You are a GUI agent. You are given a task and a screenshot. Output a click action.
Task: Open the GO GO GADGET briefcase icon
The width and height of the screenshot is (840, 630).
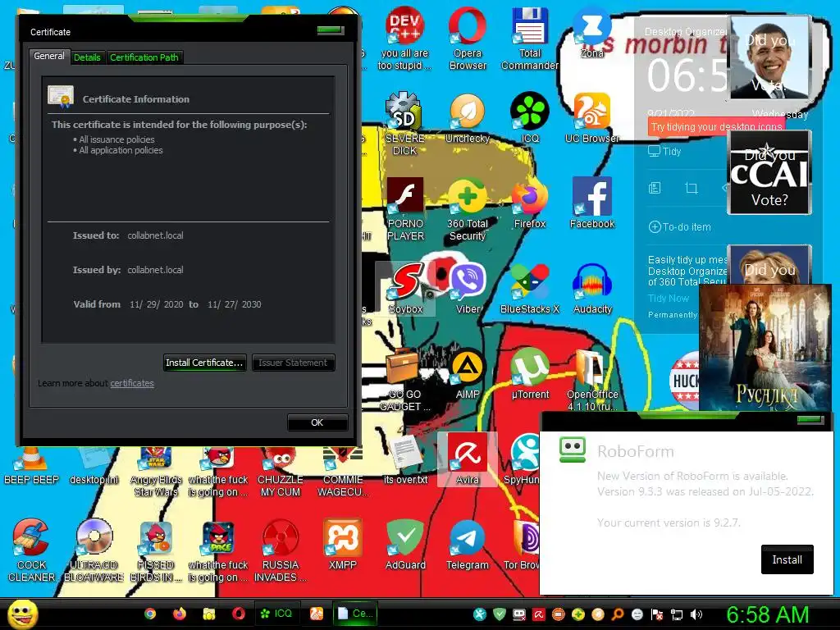pos(404,379)
